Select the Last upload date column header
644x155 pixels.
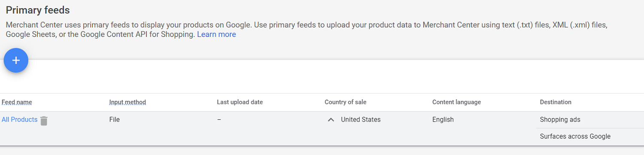click(x=240, y=102)
